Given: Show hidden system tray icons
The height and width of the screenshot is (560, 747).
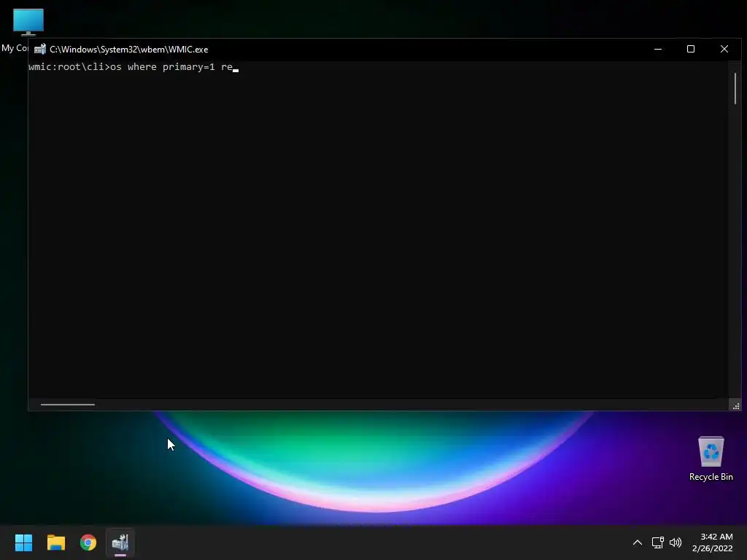Looking at the screenshot, I should tap(637, 542).
